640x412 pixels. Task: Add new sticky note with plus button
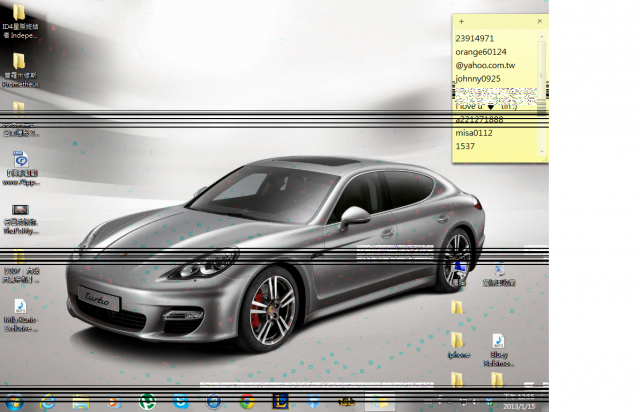click(x=461, y=21)
